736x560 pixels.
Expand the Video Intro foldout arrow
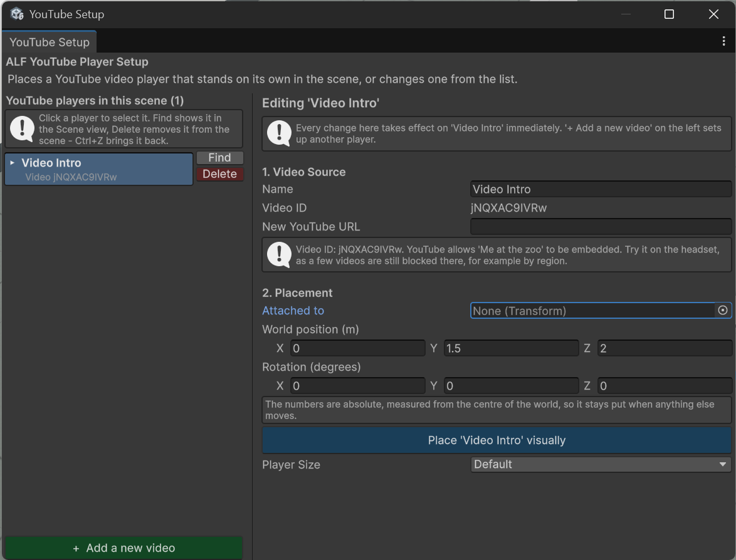coord(12,163)
